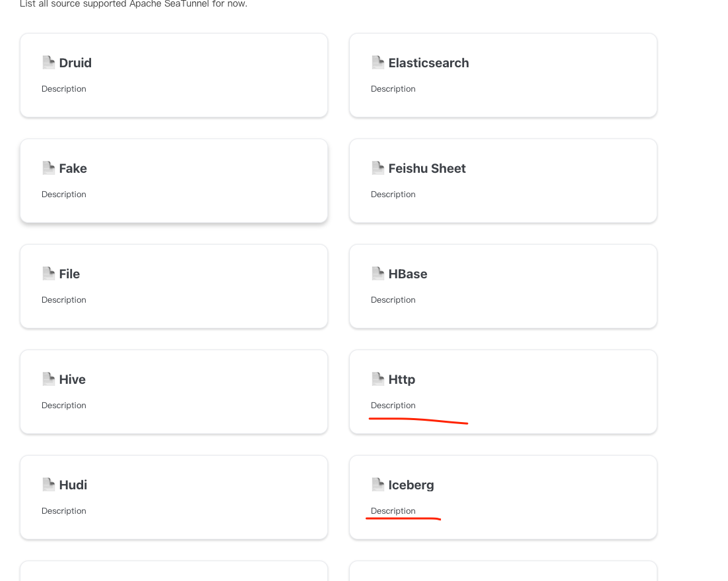Click the document icon beside Hive

(48, 379)
